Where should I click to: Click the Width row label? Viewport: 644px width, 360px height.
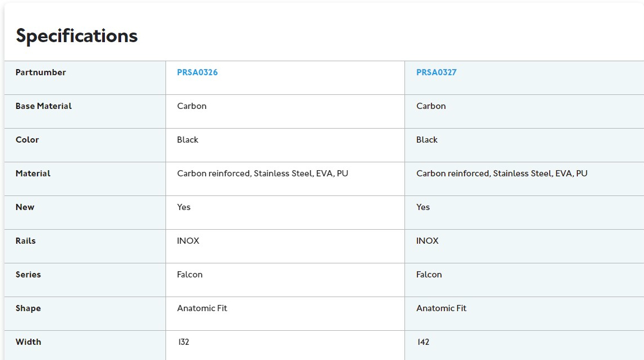click(29, 342)
